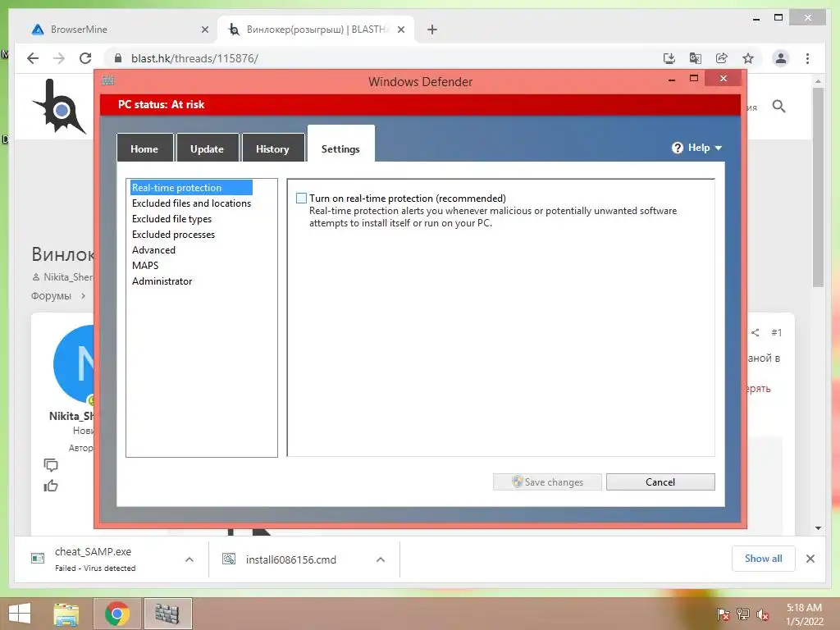Image resolution: width=840 pixels, height=630 pixels.
Task: Click the post like thumbs-up icon
Action: pyautogui.click(x=51, y=486)
